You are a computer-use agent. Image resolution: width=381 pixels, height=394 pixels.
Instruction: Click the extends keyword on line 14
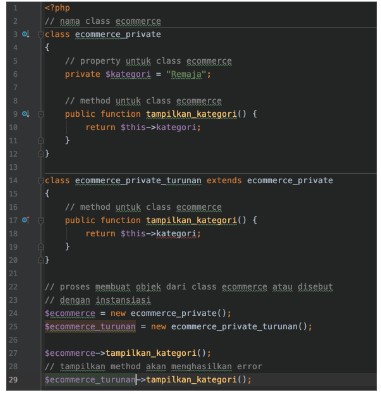pos(224,180)
